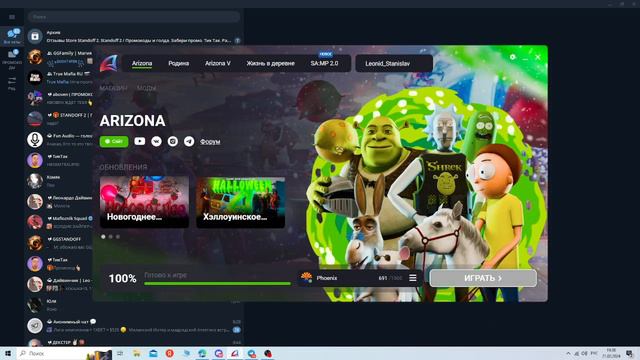Open Microsoft Edge from the taskbar
Image resolution: width=640 pixels, height=360 pixels.
(202, 353)
